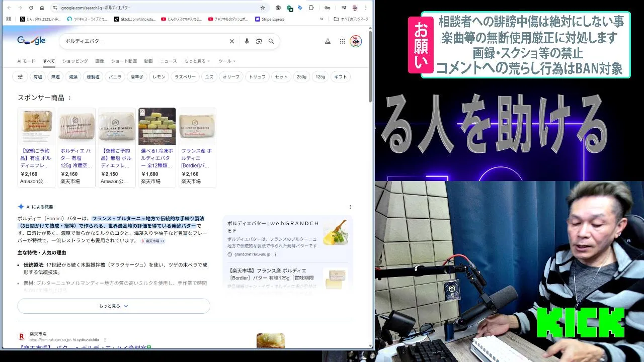Click the page vertical scrollbar
The height and width of the screenshot is (362, 644).
click(371, 65)
